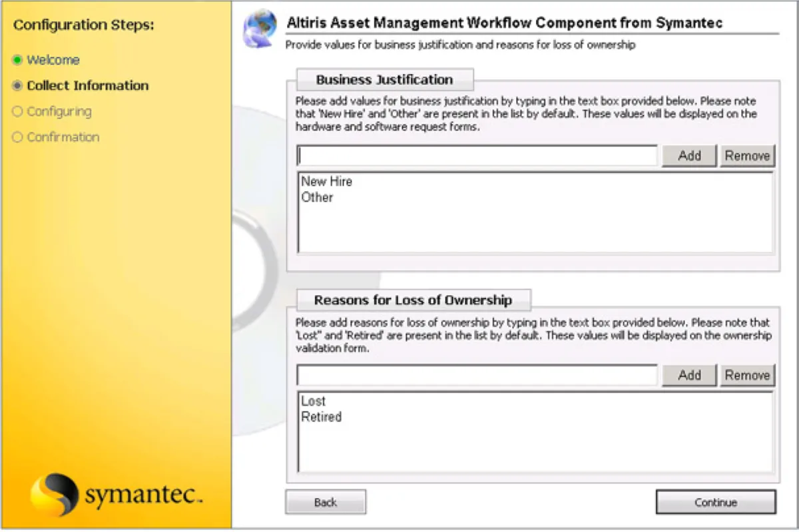Click the Altiris Asset Management Workflow title

[505, 23]
